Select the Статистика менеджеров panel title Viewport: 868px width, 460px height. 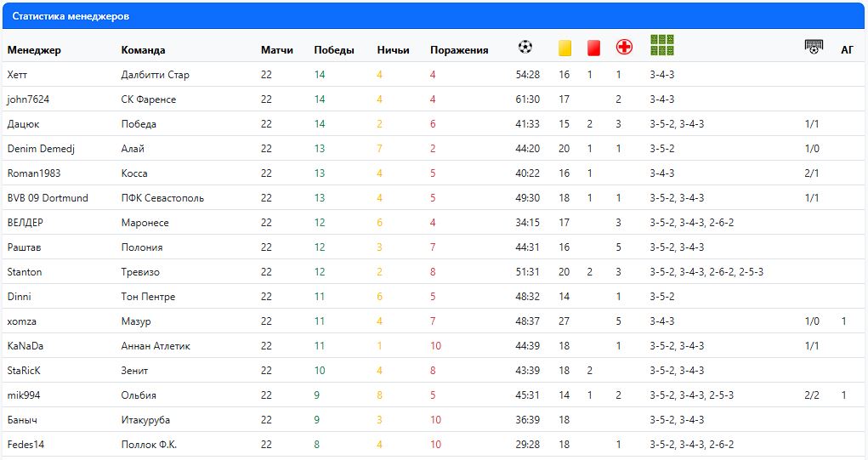pyautogui.click(x=71, y=16)
